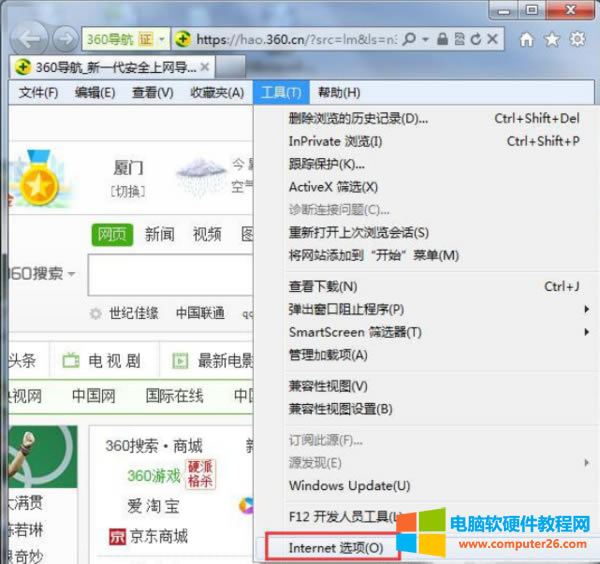Expand 弹出窗口阻止程序(P) submenu

tap(587, 309)
